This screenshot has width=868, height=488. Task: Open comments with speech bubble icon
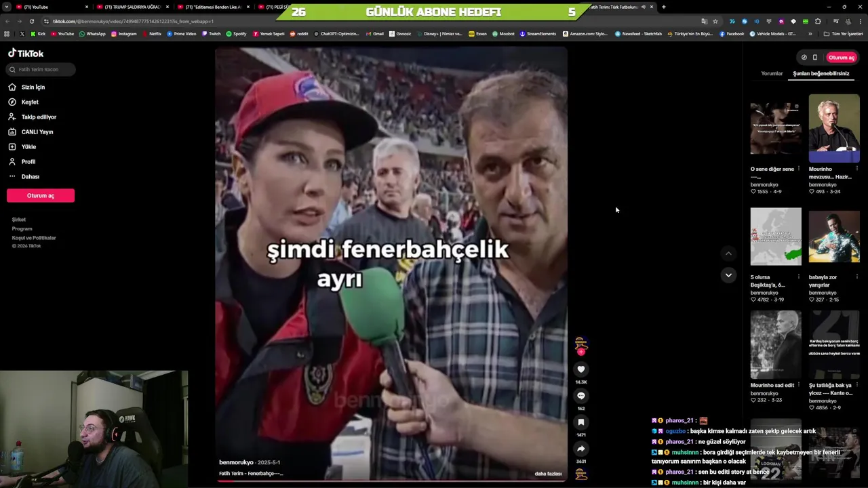(x=581, y=396)
